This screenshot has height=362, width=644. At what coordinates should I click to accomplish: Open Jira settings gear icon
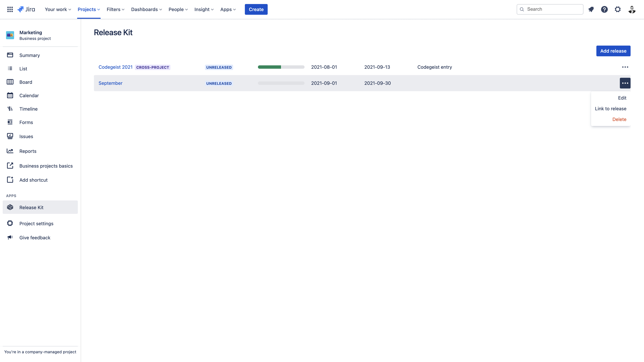point(618,10)
